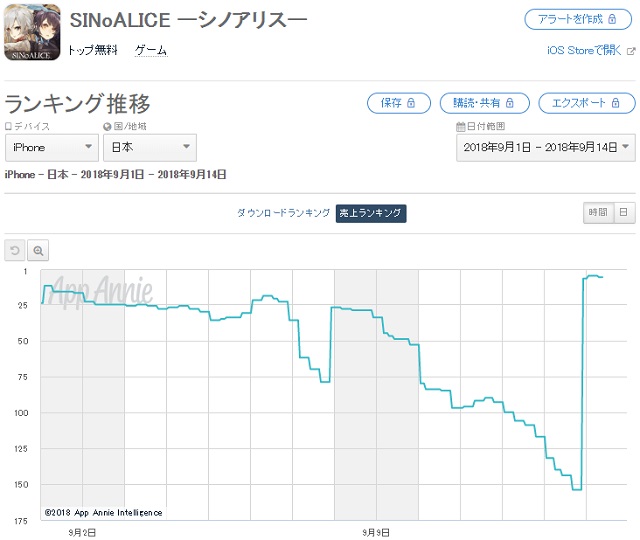Click the ゲーム category link

pos(151,51)
